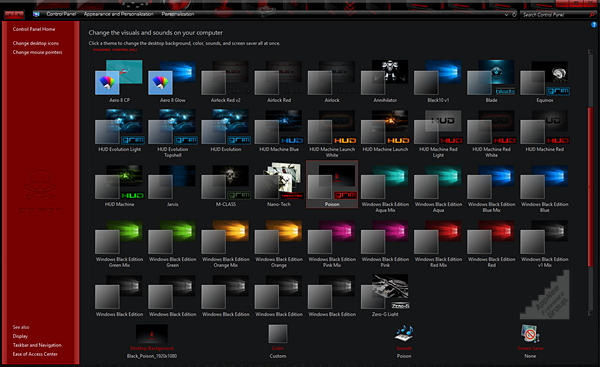600x367 pixels.
Task: Expand the address bar history dropdown
Action: 506,15
